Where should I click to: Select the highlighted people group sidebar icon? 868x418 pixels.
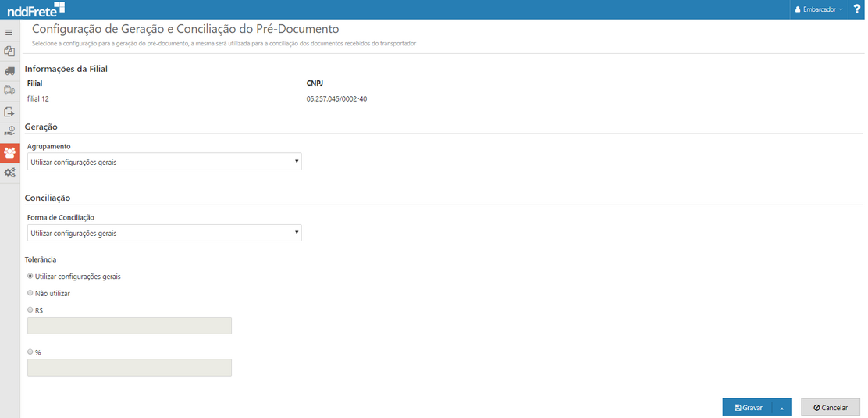(x=9, y=152)
